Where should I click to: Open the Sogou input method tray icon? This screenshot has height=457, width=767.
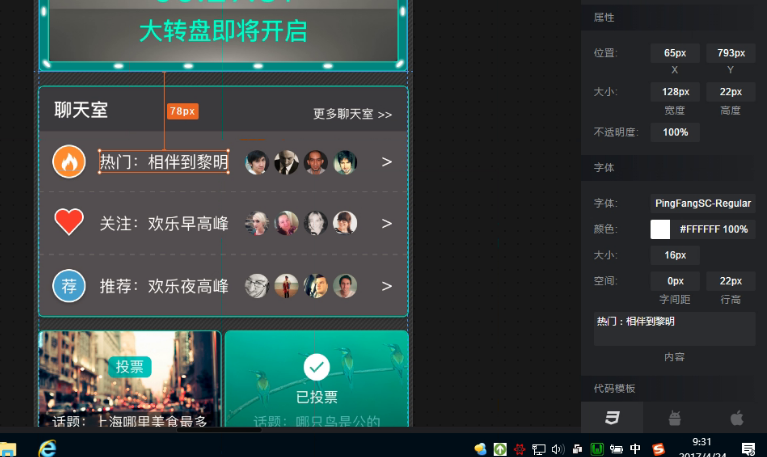[x=660, y=449]
